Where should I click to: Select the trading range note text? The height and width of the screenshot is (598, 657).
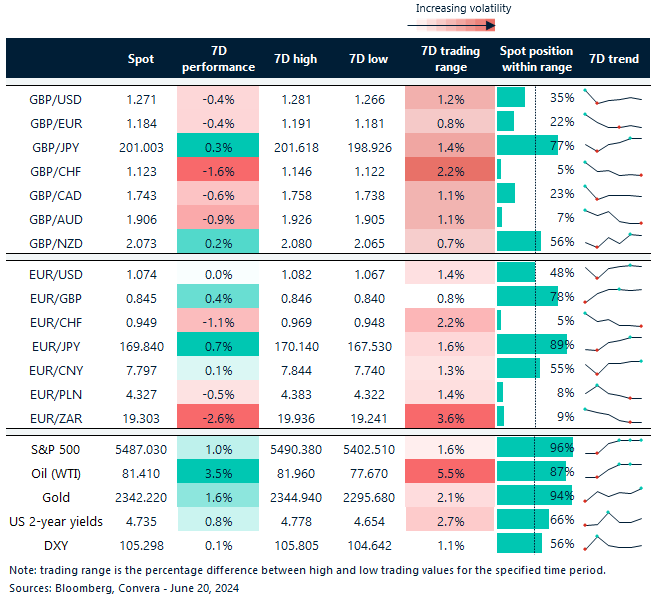coord(307,570)
